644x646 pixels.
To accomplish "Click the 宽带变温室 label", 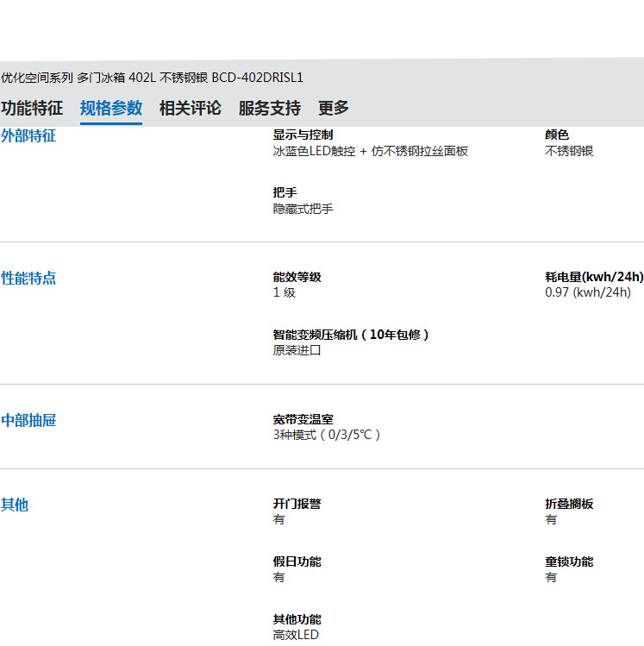I will coord(303,419).
